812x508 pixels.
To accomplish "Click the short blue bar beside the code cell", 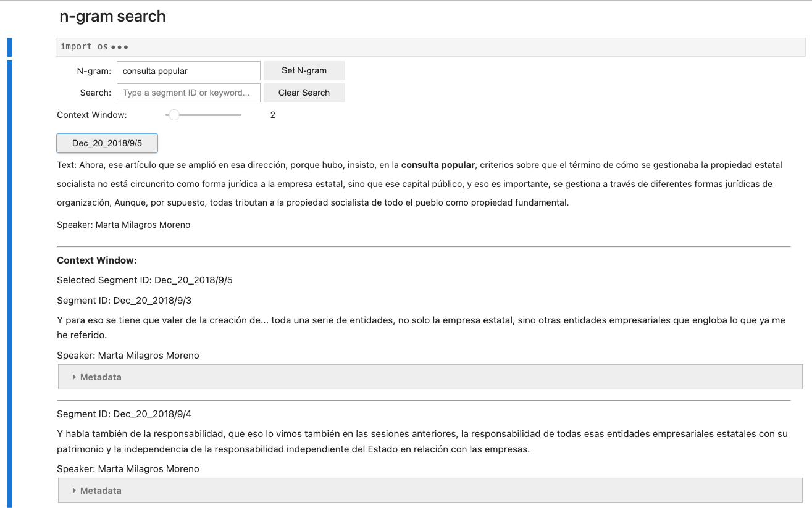I will coord(9,48).
